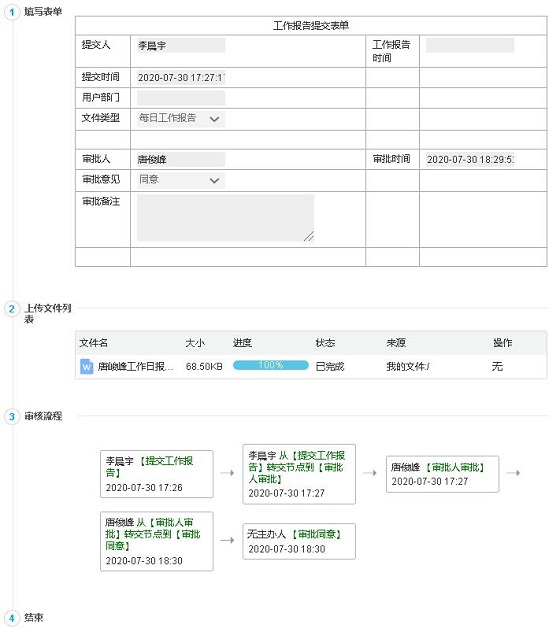Click the 进度 column header
560x628 pixels.
(x=242, y=343)
